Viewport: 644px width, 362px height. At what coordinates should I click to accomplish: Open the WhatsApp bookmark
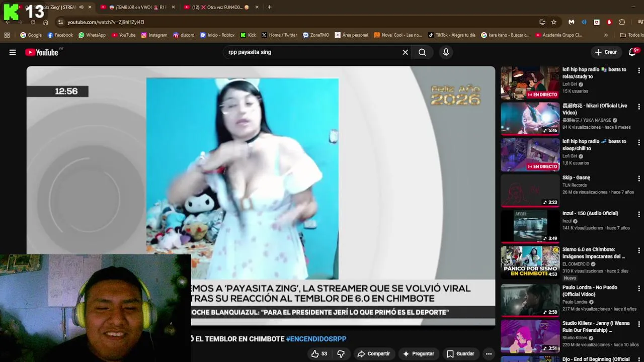point(92,35)
